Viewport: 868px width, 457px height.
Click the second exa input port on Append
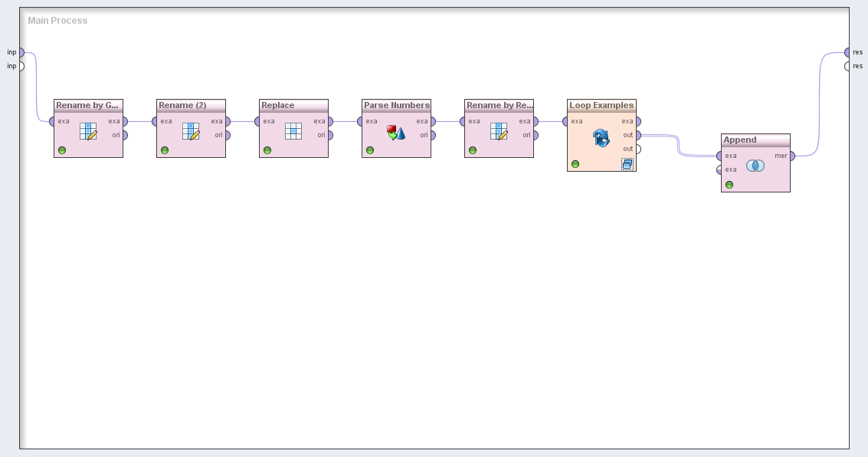(719, 169)
